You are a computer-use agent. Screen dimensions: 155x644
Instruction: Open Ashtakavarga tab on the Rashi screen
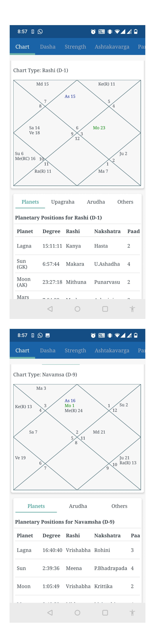coord(112,47)
